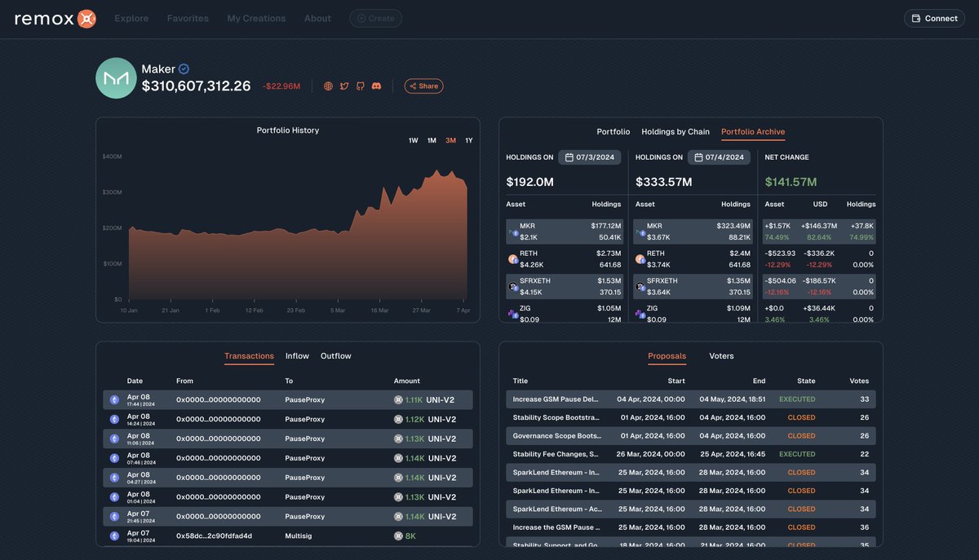
Task: Select the 1Y chart range
Action: coord(469,140)
